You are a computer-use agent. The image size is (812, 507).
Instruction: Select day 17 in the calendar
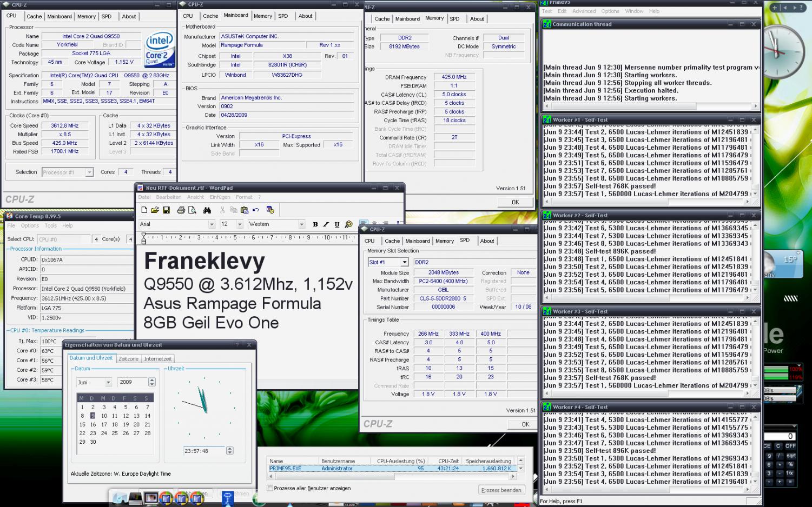[x=104, y=424]
